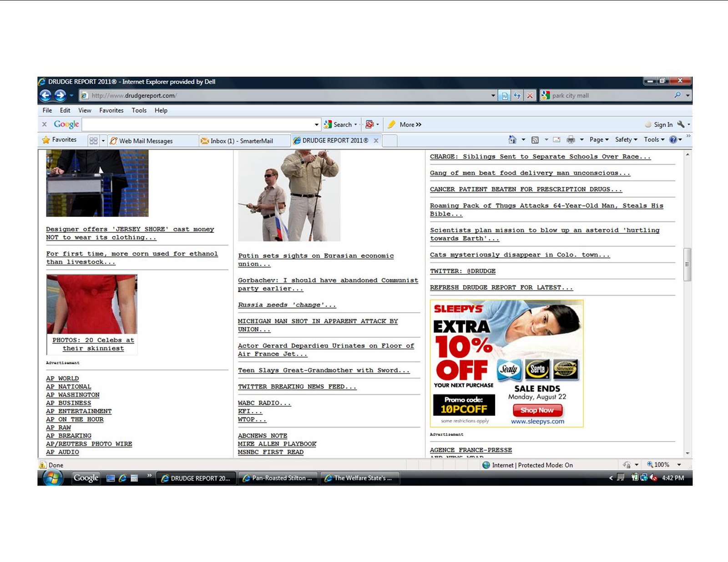Click the red dress photo thumbnail
This screenshot has width=728, height=562.
click(91, 304)
